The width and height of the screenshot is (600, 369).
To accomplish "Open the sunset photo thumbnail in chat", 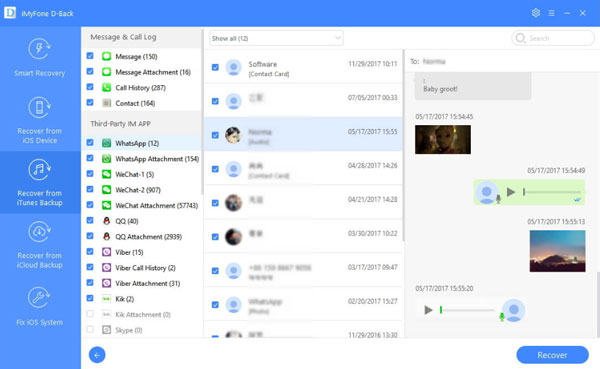I will coord(557,251).
